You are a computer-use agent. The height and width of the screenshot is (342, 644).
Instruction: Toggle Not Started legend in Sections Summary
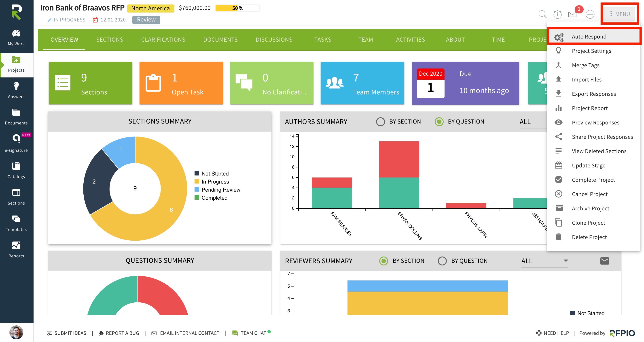[212, 173]
